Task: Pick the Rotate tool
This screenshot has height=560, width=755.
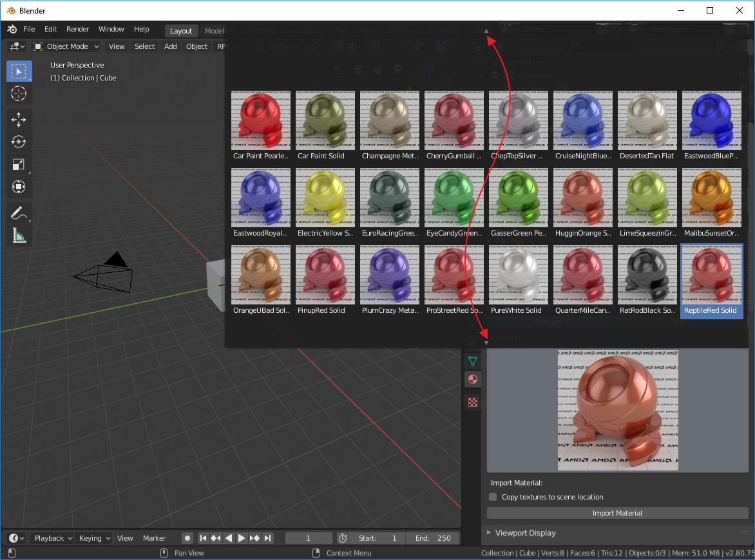Action: tap(19, 142)
